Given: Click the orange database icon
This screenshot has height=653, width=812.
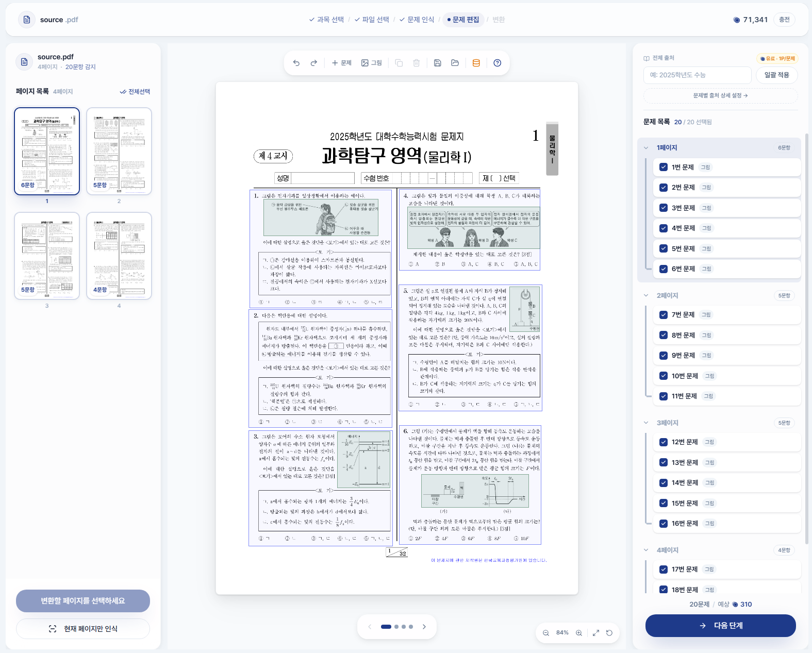Looking at the screenshot, I should [x=476, y=63].
